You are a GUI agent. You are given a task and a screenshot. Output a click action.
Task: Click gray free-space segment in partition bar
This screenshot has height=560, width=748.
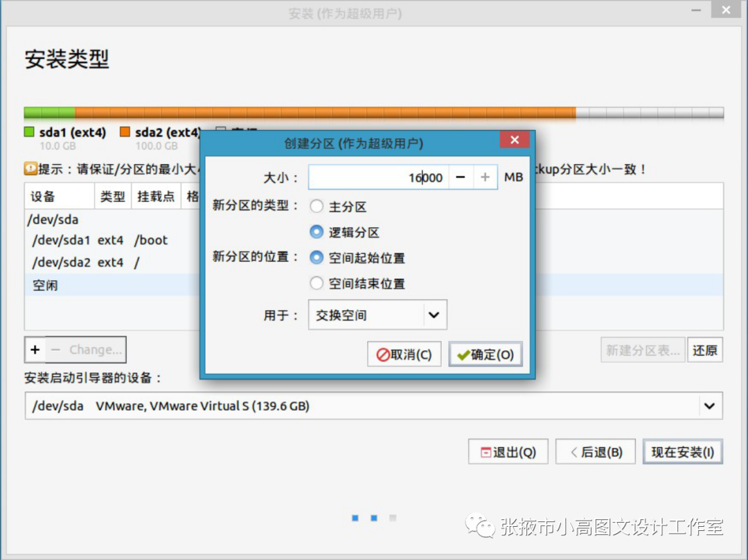pos(650,112)
